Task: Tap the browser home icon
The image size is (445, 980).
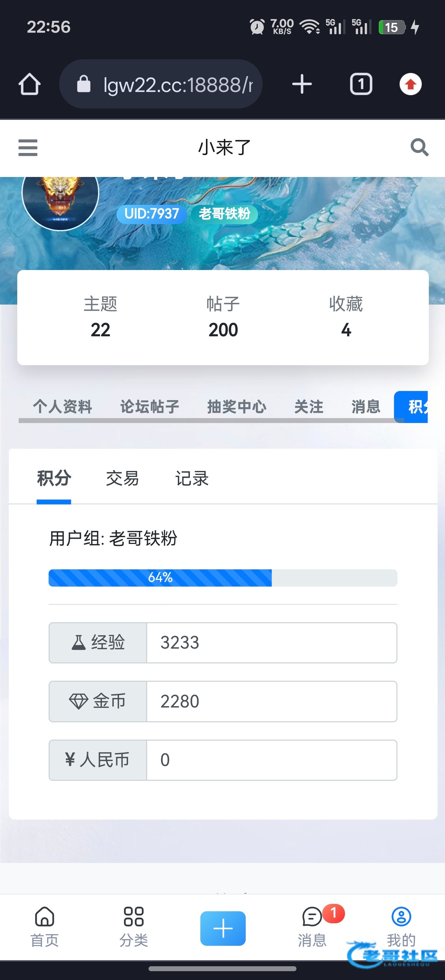Action: click(x=30, y=84)
